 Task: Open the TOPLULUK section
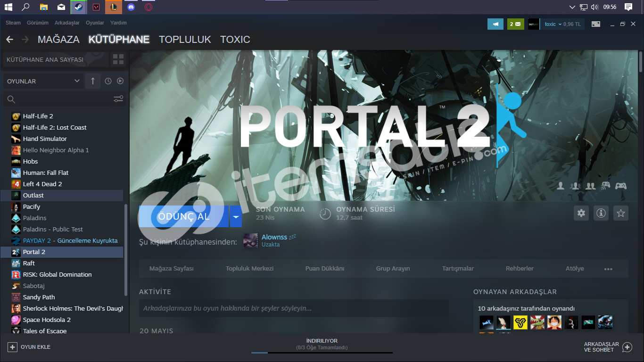(185, 40)
